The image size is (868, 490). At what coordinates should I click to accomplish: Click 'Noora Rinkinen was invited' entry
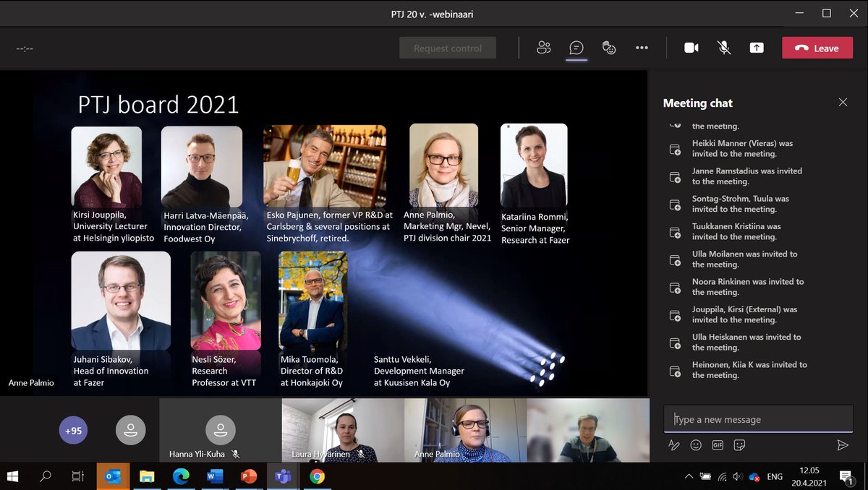click(x=748, y=287)
